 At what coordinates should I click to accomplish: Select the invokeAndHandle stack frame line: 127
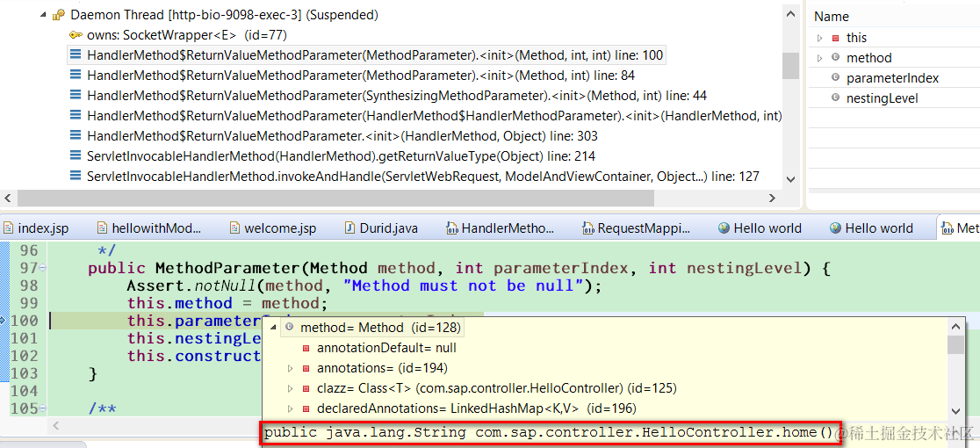(414, 177)
